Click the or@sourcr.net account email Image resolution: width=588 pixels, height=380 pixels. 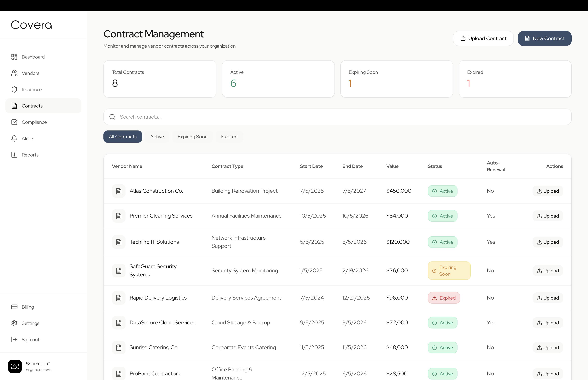(38, 370)
